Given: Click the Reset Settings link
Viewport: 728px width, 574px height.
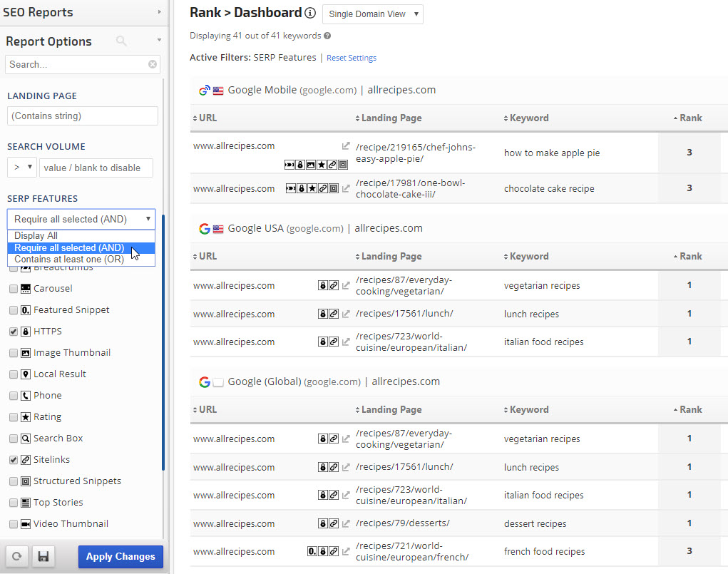Looking at the screenshot, I should [x=351, y=58].
